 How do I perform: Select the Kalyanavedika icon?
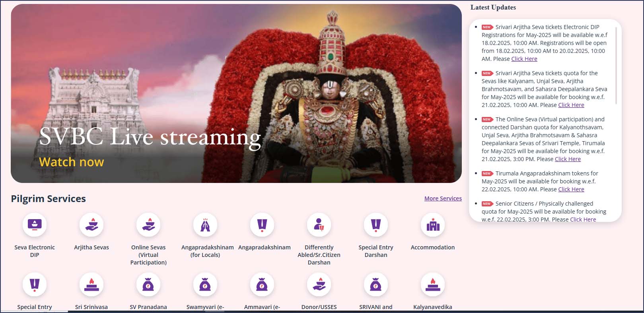[x=433, y=285]
